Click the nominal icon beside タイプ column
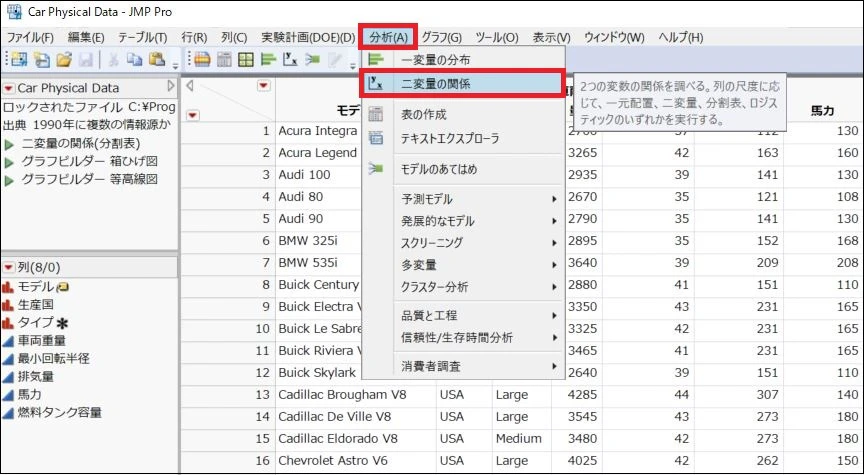The height and width of the screenshot is (475, 864). coord(8,323)
